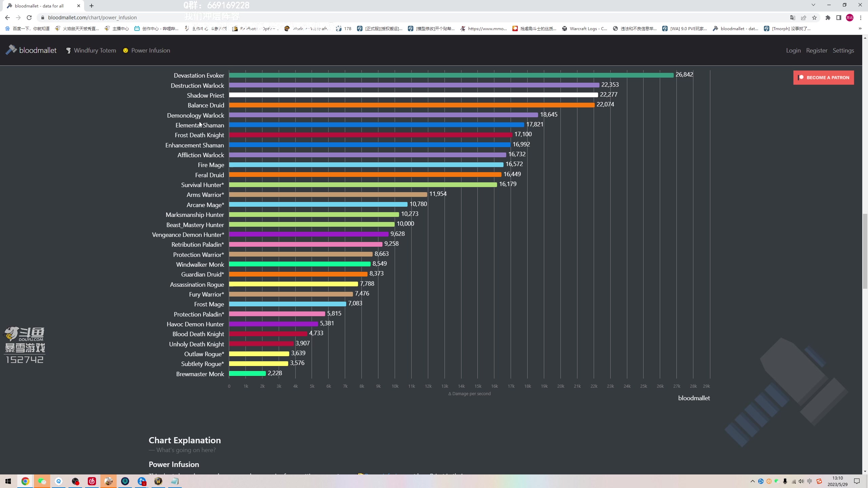Viewport: 868px width, 488px height.
Task: Toggle the Chinese IME language indicator
Action: tap(810, 481)
